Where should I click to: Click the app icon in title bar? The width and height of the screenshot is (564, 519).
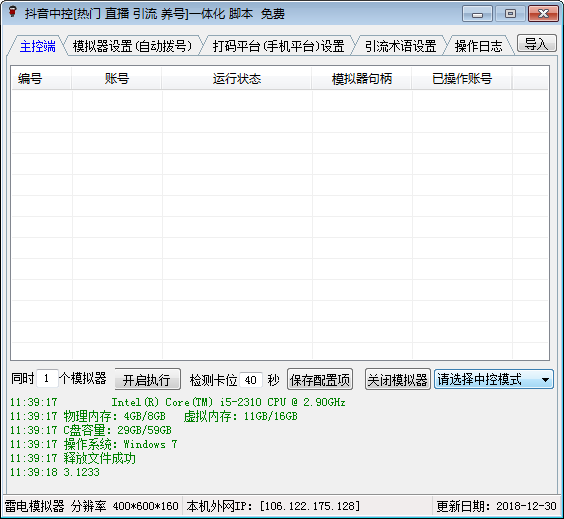13,12
